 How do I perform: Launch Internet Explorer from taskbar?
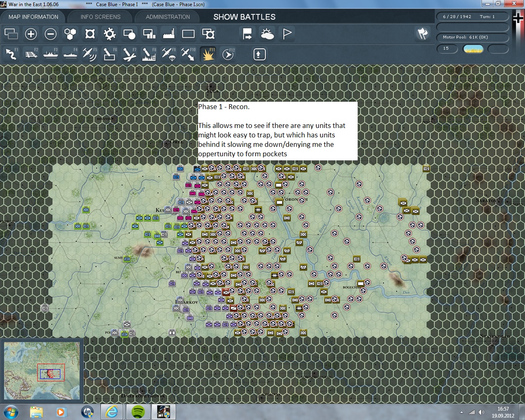click(x=112, y=412)
